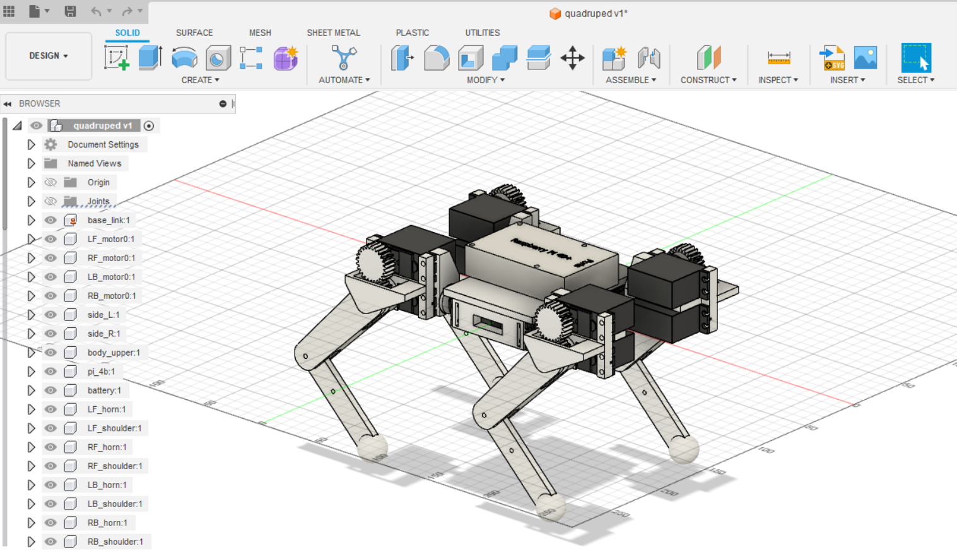
Task: Hide the side_L:1 component
Action: coord(50,315)
